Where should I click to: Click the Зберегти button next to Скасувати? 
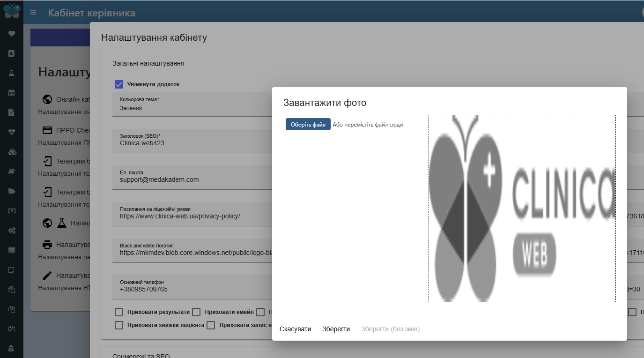pyautogui.click(x=336, y=329)
